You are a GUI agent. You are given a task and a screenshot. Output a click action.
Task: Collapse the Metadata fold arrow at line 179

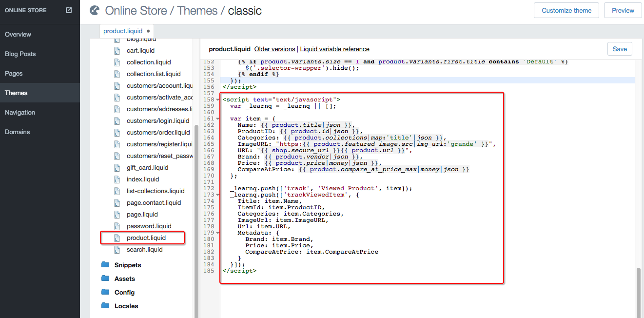[x=217, y=233]
